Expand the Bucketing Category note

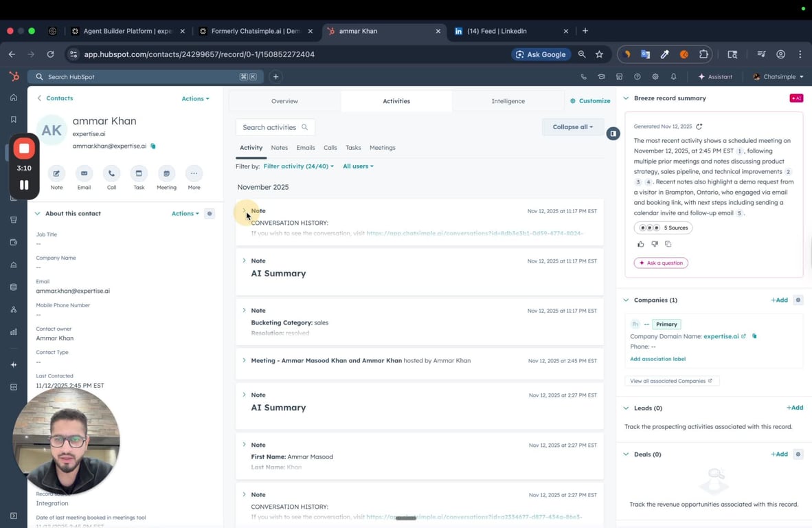pos(244,310)
